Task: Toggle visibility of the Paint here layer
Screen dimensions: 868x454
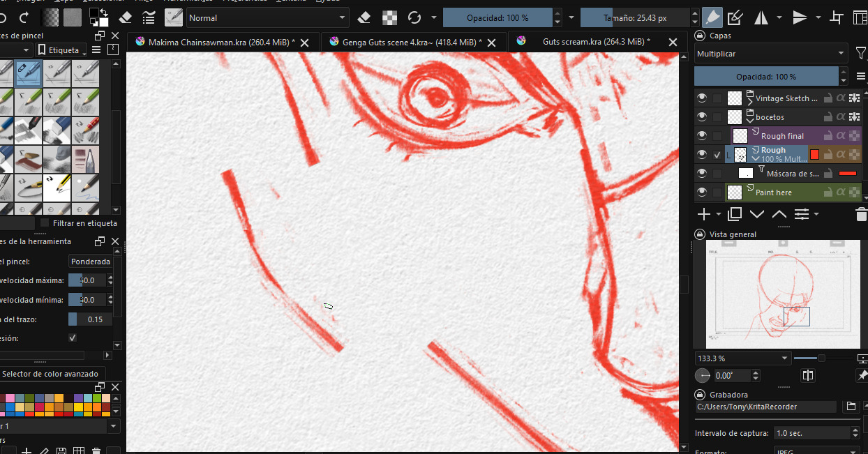Action: [702, 192]
